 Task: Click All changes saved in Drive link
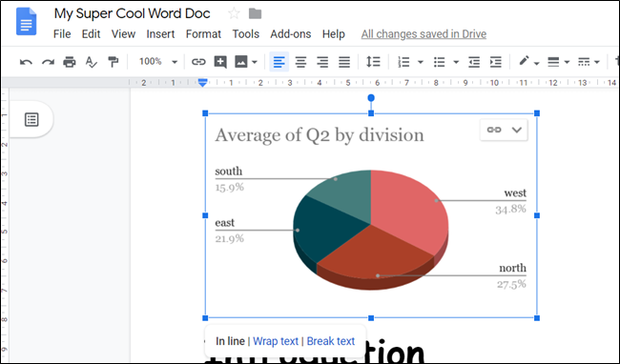coord(424,34)
